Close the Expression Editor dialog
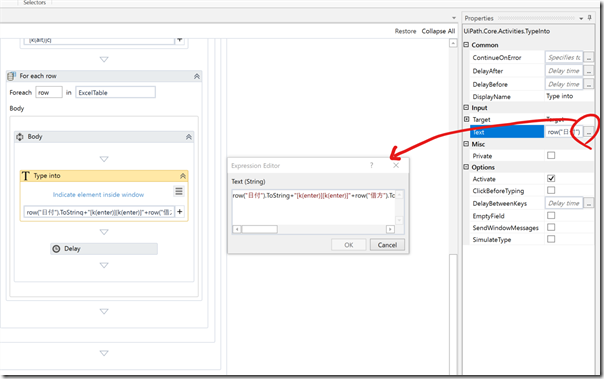This screenshot has width=604, height=379. coord(396,165)
